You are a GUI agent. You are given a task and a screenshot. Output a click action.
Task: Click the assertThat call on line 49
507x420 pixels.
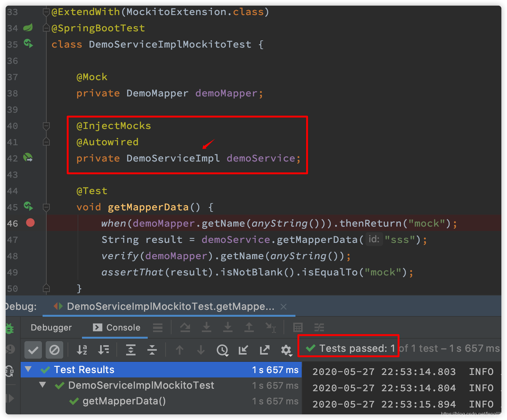point(132,272)
